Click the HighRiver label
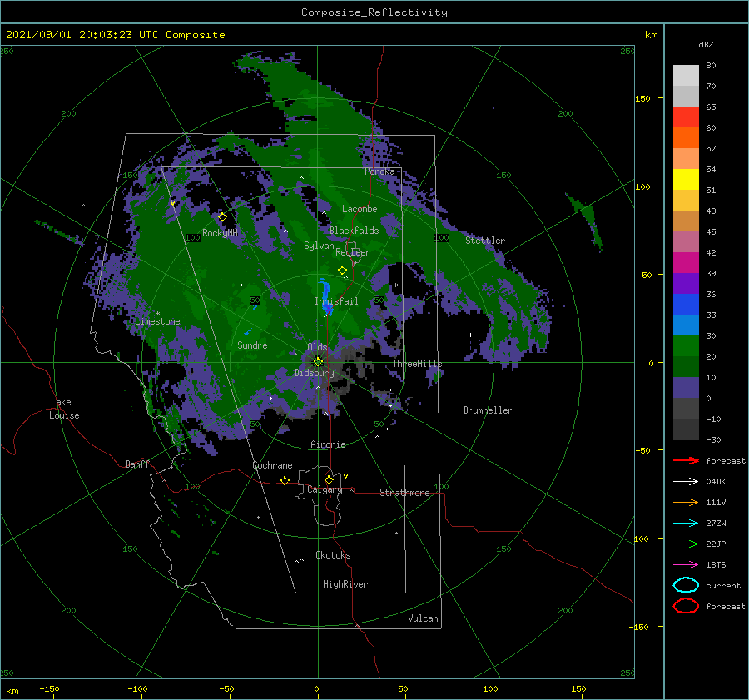Image resolution: width=749 pixels, height=700 pixels. (345, 584)
